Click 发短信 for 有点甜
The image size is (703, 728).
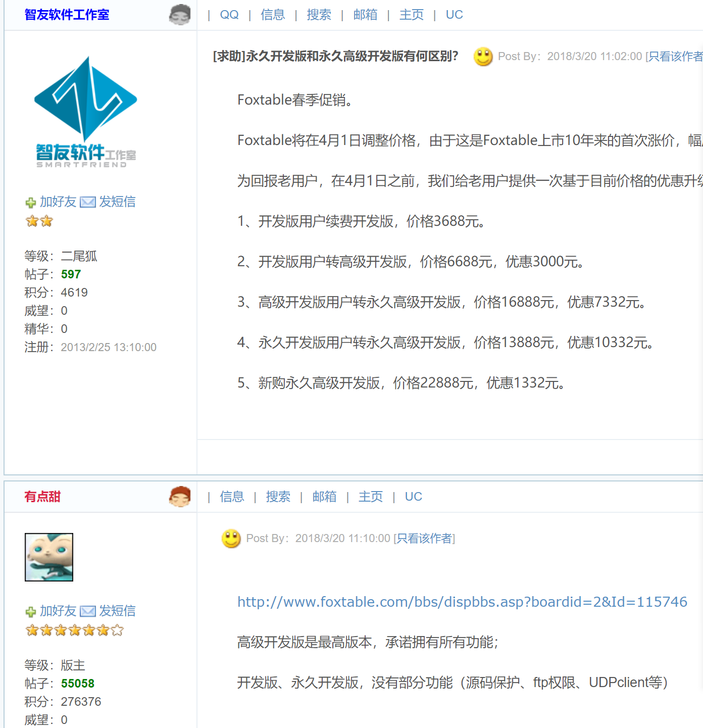click(117, 611)
